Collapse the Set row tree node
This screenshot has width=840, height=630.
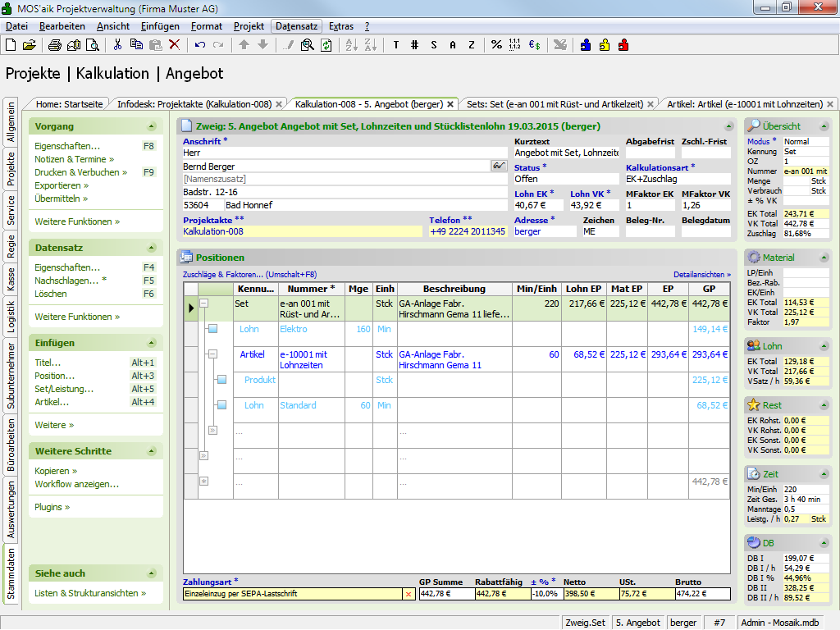click(203, 304)
